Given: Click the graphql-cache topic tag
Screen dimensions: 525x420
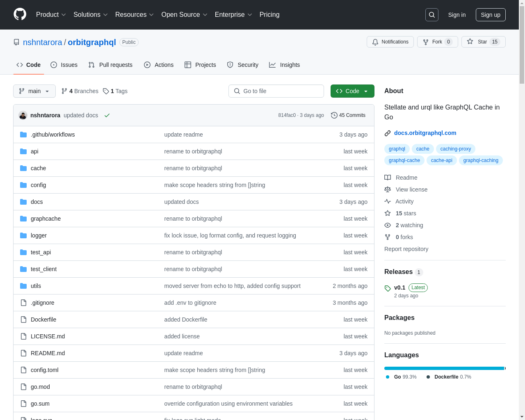Looking at the screenshot, I should (x=404, y=160).
